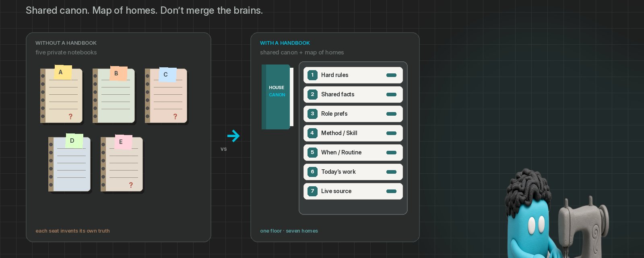The width and height of the screenshot is (644, 258).
Task: Click the teal pill on the Hard rules row
Action: pos(391,75)
